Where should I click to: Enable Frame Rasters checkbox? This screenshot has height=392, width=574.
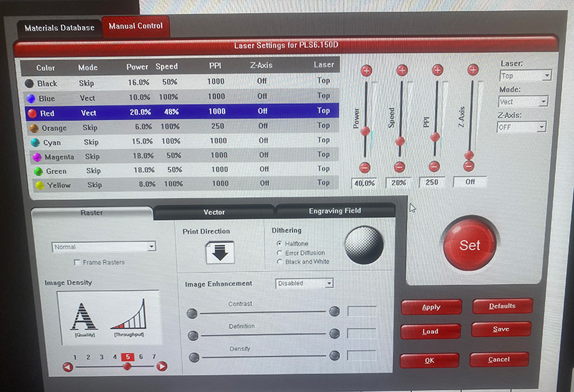point(77,262)
